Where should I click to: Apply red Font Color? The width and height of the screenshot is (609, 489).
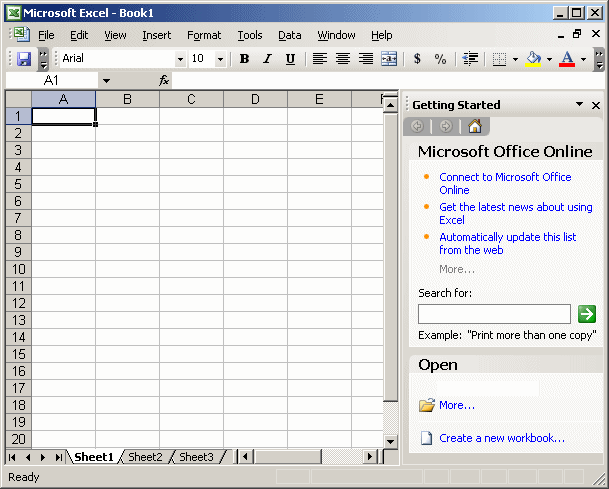point(567,59)
